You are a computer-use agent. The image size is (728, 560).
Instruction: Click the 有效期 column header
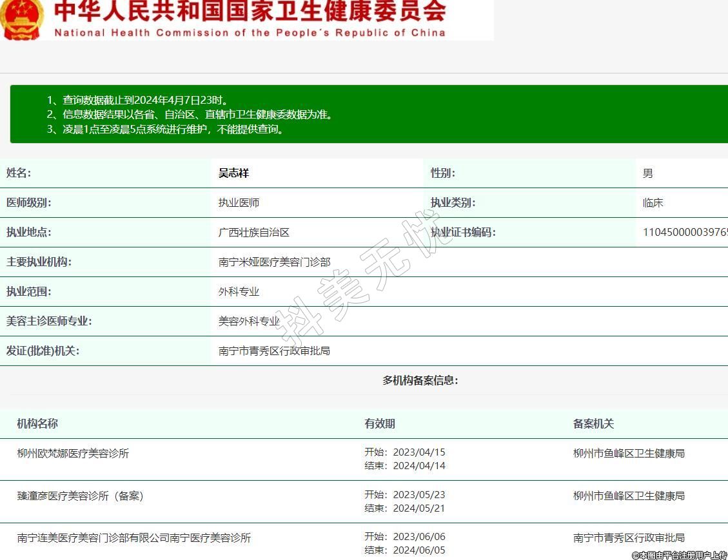(379, 423)
